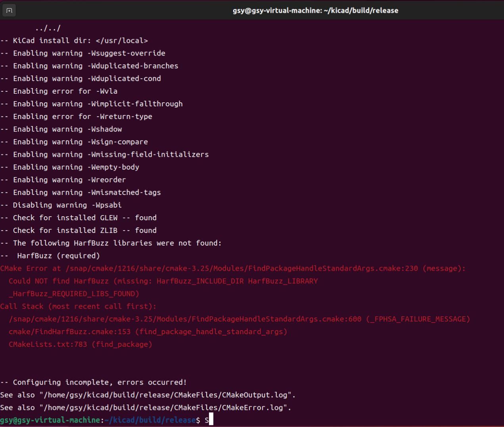Click the terminal window title text
Viewport: 504px width, 427px height.
click(315, 11)
